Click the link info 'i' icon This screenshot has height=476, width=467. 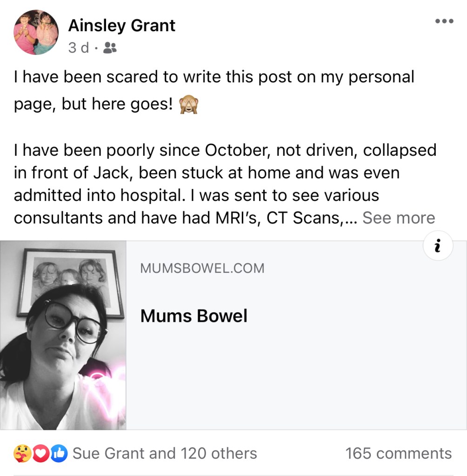pyautogui.click(x=438, y=247)
